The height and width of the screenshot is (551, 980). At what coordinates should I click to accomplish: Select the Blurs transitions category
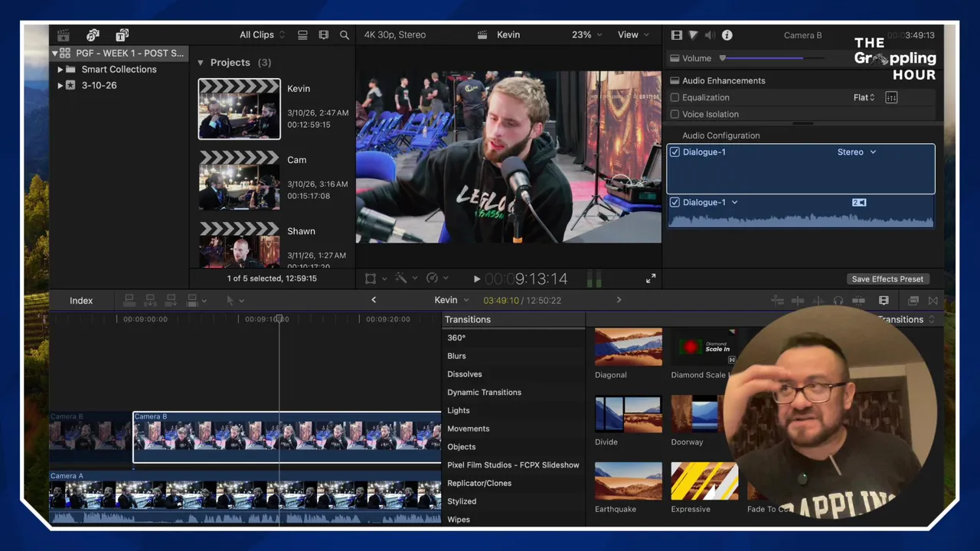pos(456,356)
